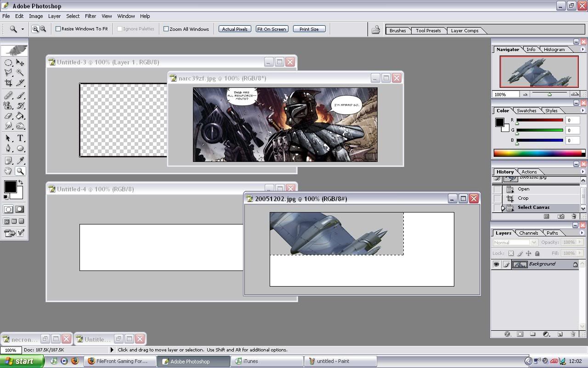The height and width of the screenshot is (368, 588).
Task: Select the Move tool
Action: pos(20,63)
